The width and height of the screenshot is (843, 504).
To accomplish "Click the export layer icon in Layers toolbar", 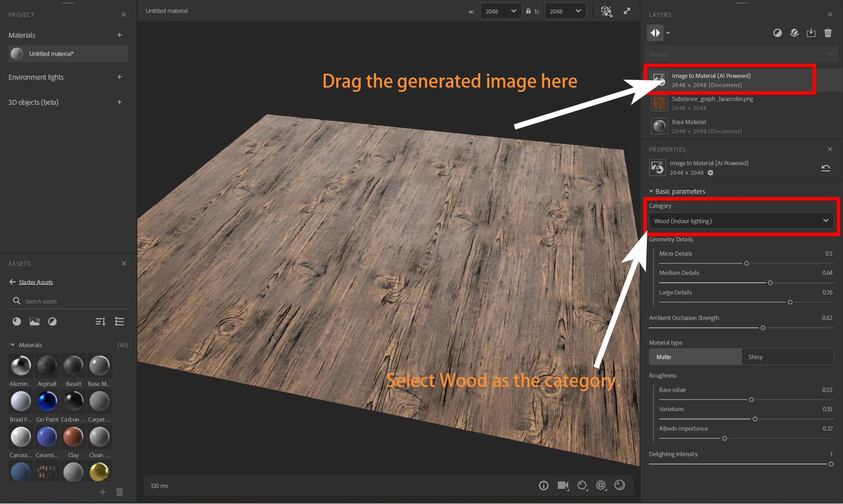I will click(x=811, y=33).
